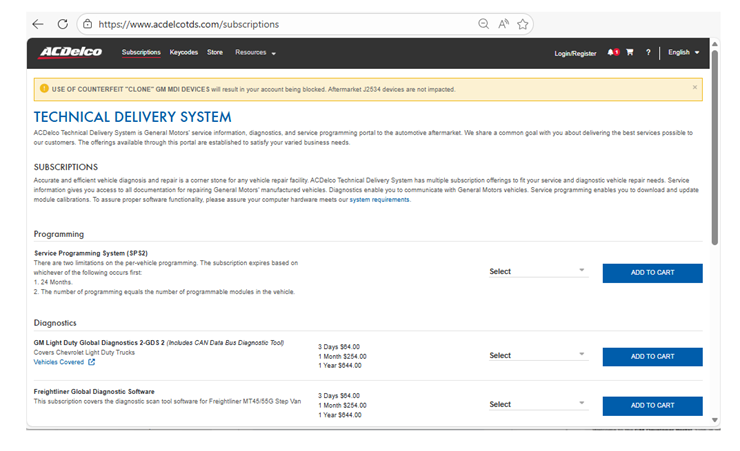The image size is (740, 451).
Task: Open the English language dropdown
Action: 683,52
